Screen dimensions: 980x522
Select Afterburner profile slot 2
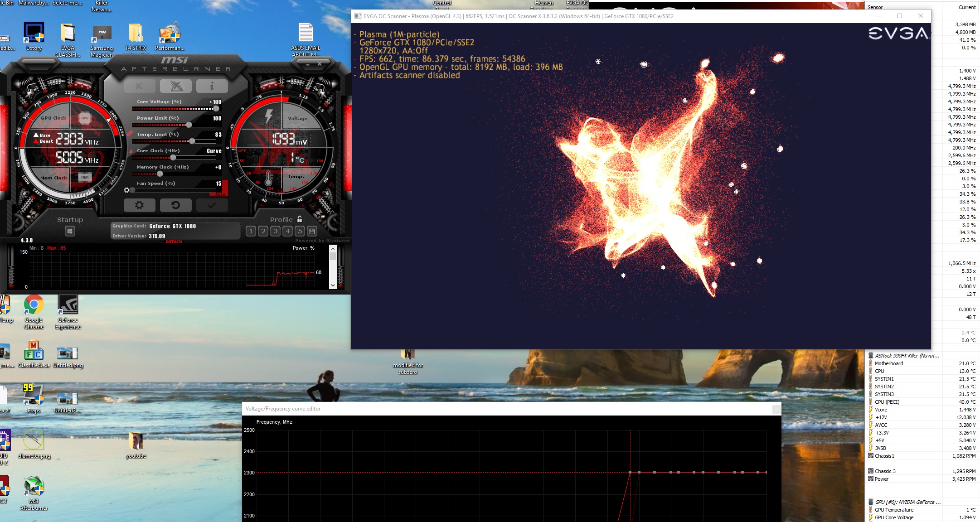[x=263, y=231]
